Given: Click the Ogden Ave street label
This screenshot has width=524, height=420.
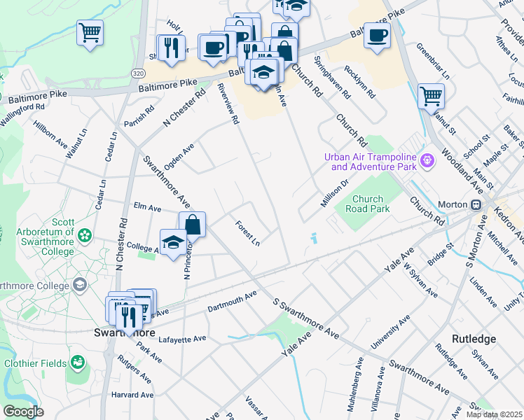Looking at the screenshot, I should (x=179, y=157).
